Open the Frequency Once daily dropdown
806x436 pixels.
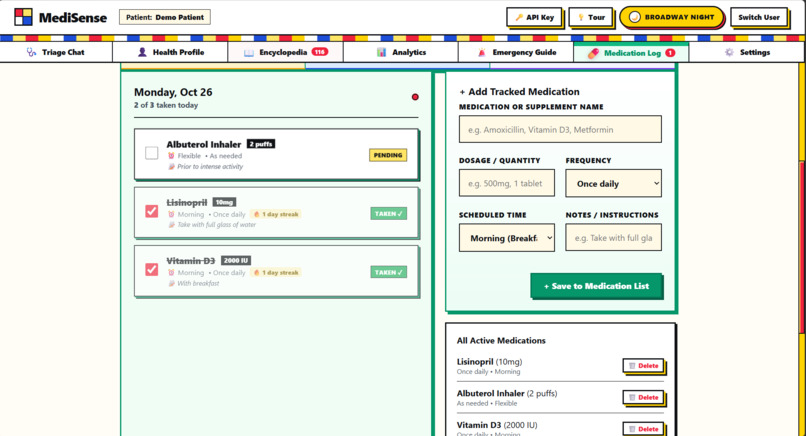(x=613, y=184)
